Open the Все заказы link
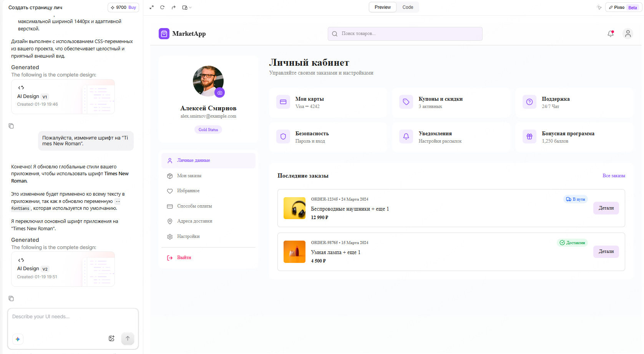Image resolution: width=644 pixels, height=354 pixels. point(614,176)
